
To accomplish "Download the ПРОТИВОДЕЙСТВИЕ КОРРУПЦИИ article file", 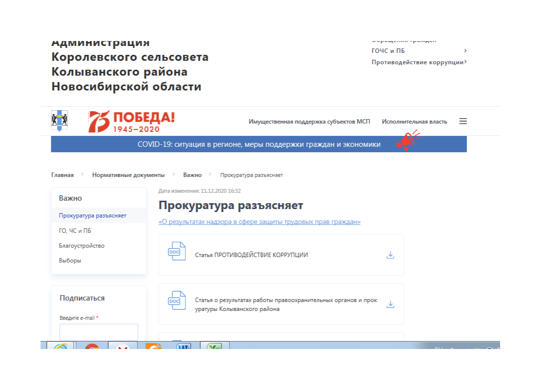I will pyautogui.click(x=390, y=255).
